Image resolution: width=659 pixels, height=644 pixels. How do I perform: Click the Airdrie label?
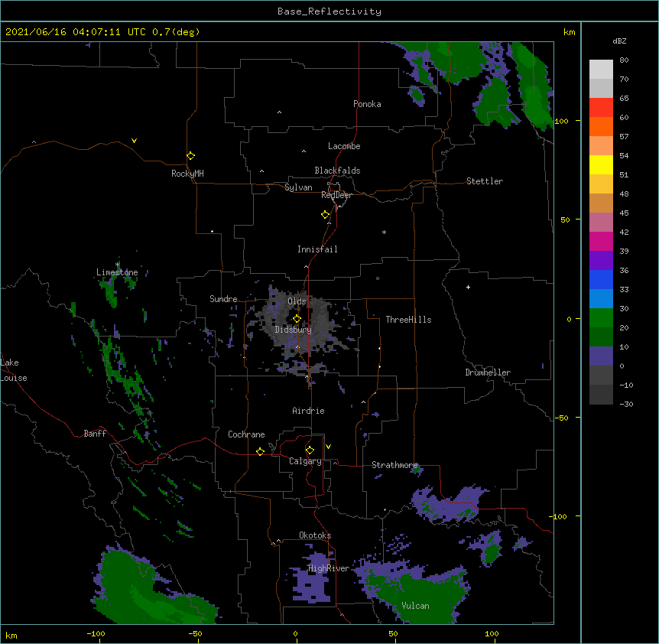[x=309, y=411]
